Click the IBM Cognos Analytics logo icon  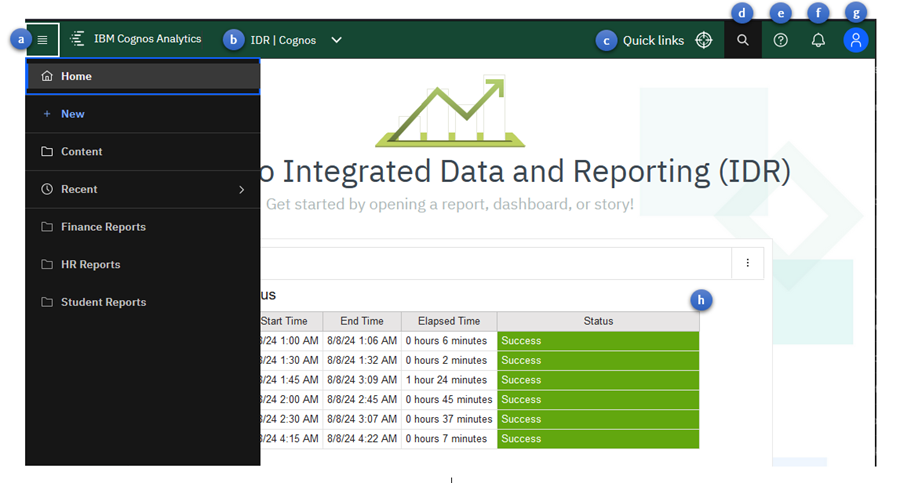click(77, 39)
